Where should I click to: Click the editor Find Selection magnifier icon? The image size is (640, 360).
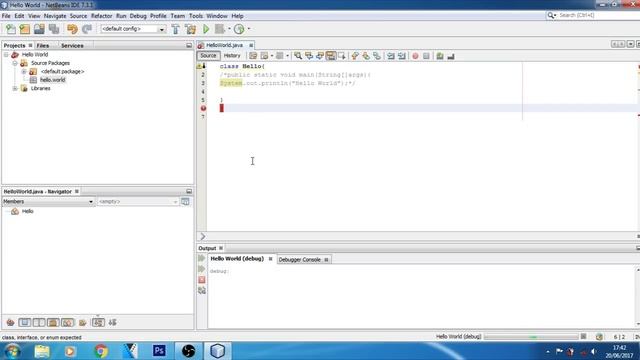[x=298, y=56]
